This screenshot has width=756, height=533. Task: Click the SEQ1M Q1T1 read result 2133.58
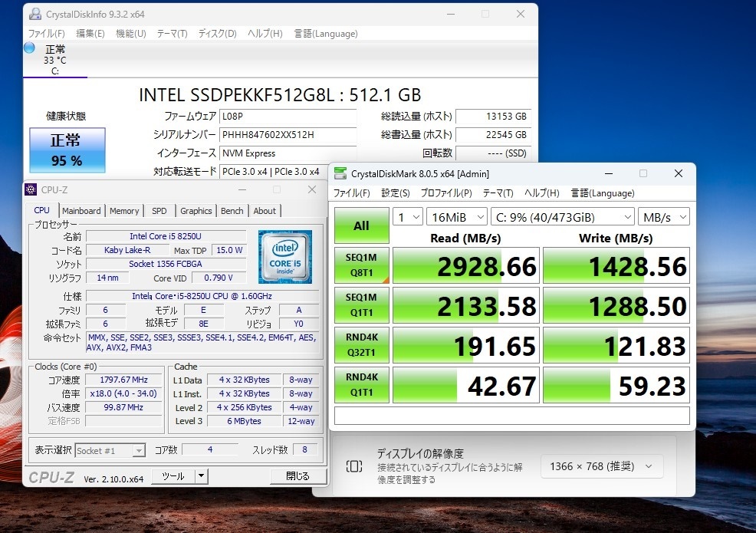[x=465, y=305]
